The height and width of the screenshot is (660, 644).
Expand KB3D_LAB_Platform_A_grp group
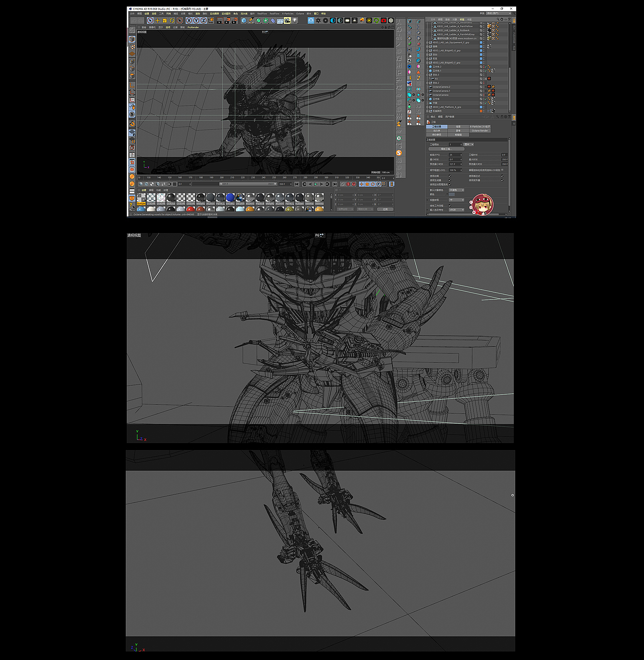tap(427, 107)
